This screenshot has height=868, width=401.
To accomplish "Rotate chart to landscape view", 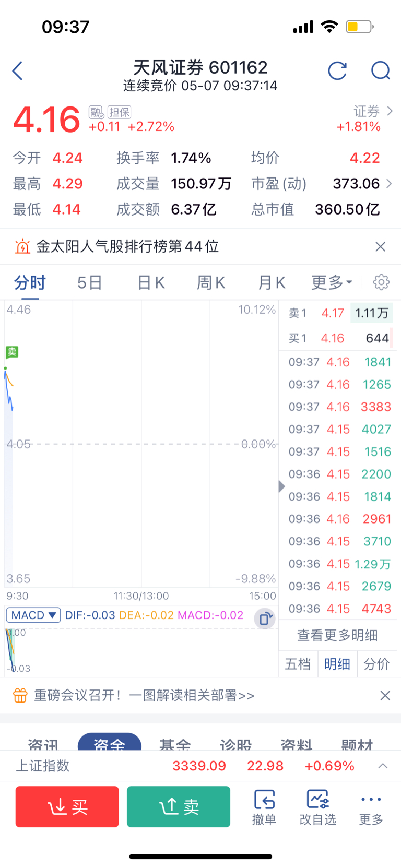I will [x=265, y=619].
